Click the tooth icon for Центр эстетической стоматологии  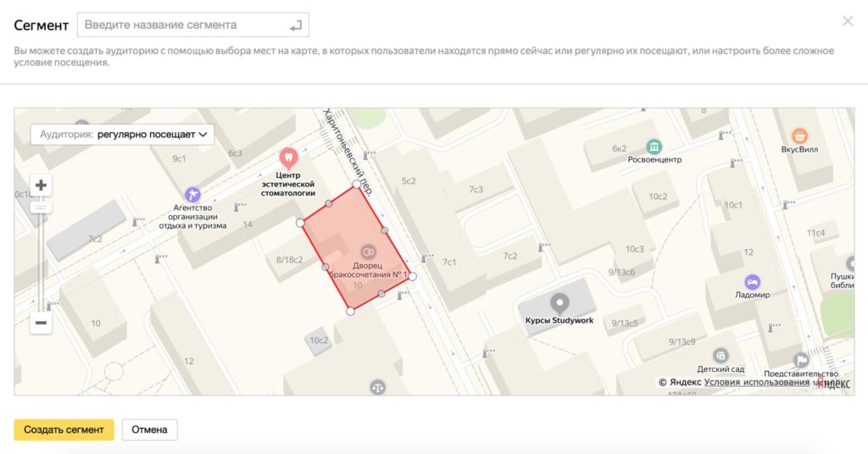pyautogui.click(x=288, y=157)
